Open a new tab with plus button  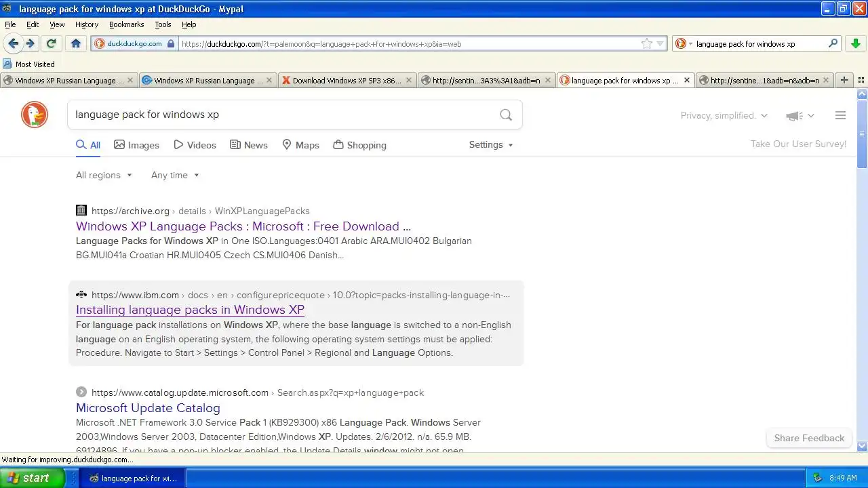tap(844, 80)
